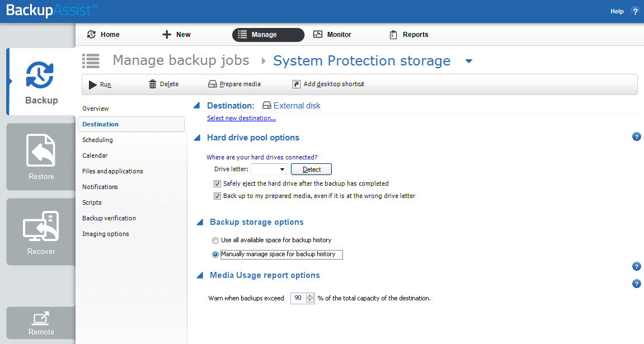Click the Reports clipboard icon
The width and height of the screenshot is (644, 344).
(393, 35)
